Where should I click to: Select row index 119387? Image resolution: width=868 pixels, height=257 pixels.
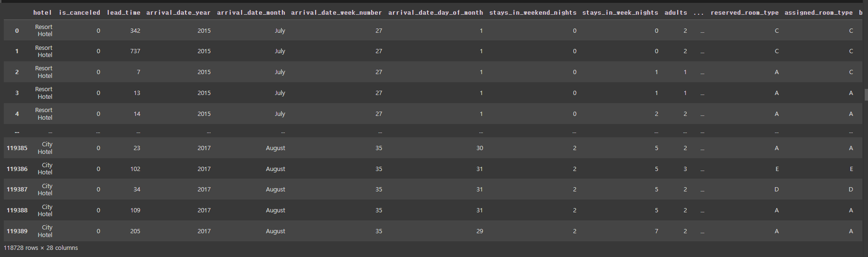click(x=17, y=190)
